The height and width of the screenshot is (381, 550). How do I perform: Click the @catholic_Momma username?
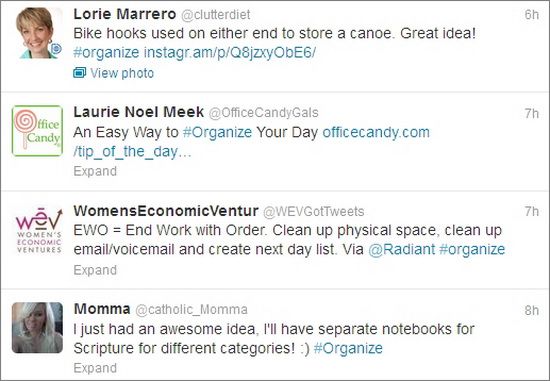192,309
